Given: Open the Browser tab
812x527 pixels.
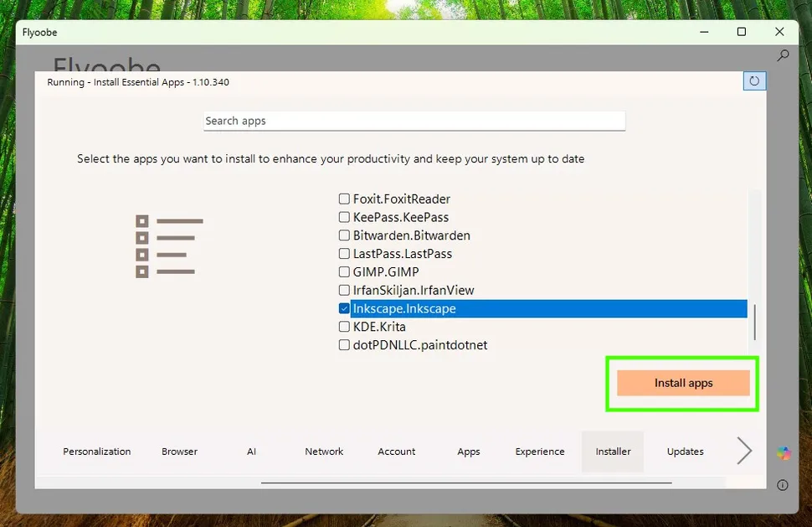Looking at the screenshot, I should (x=179, y=451).
